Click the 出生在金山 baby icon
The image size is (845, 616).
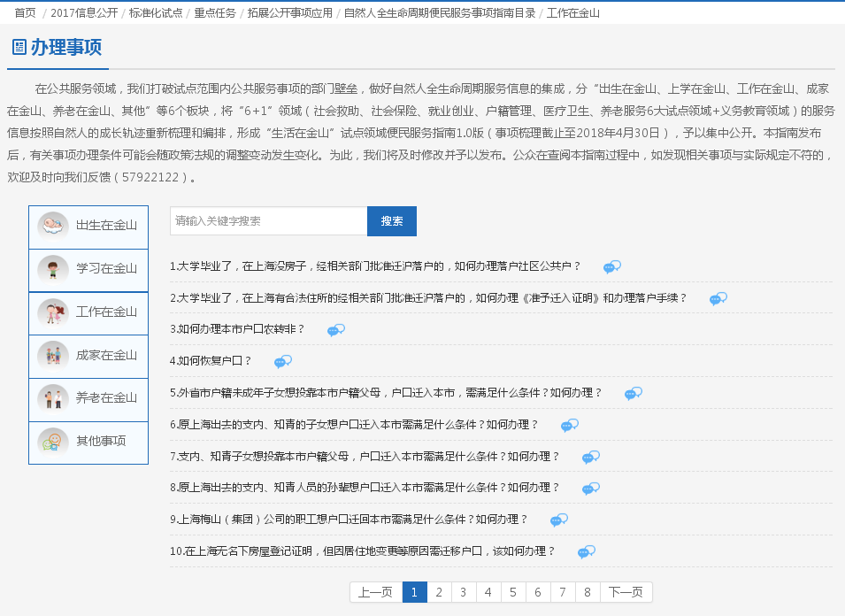53,226
